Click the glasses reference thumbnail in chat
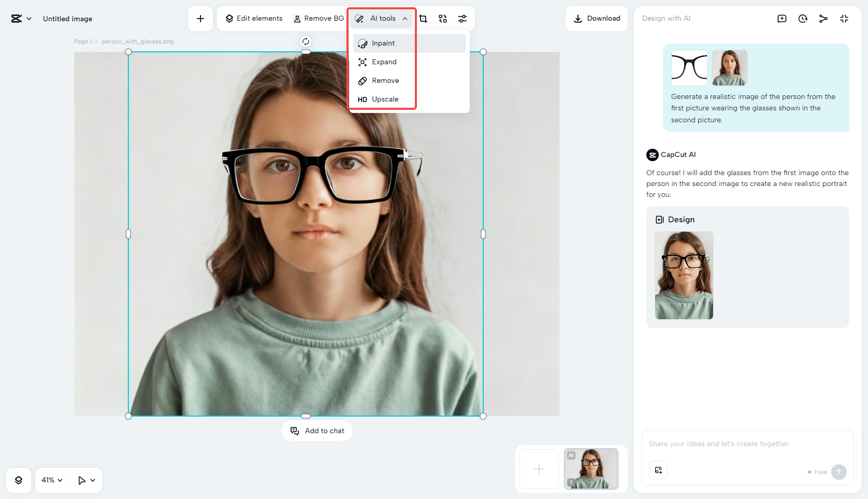 (689, 68)
